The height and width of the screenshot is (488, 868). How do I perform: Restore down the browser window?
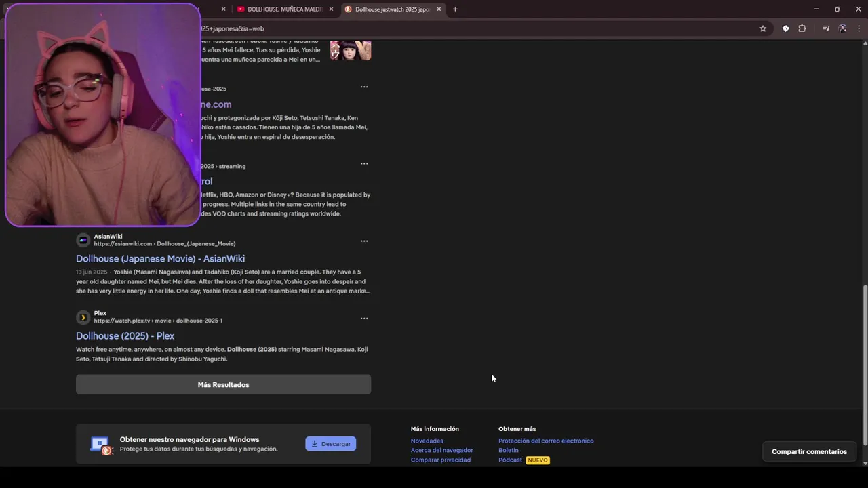tap(837, 9)
